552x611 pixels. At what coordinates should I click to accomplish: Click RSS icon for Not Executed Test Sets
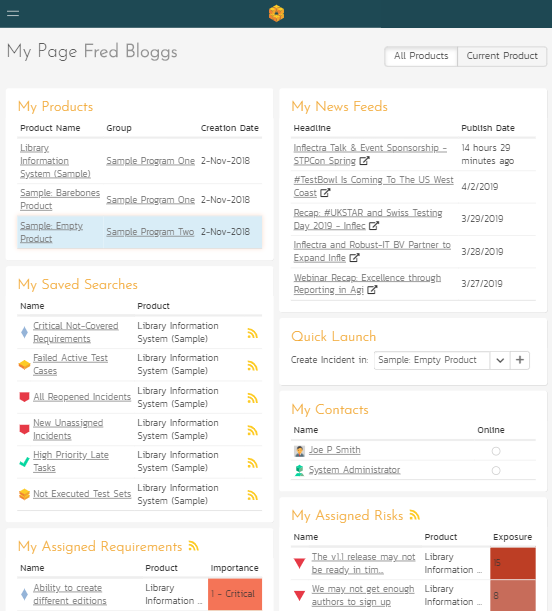tap(252, 495)
